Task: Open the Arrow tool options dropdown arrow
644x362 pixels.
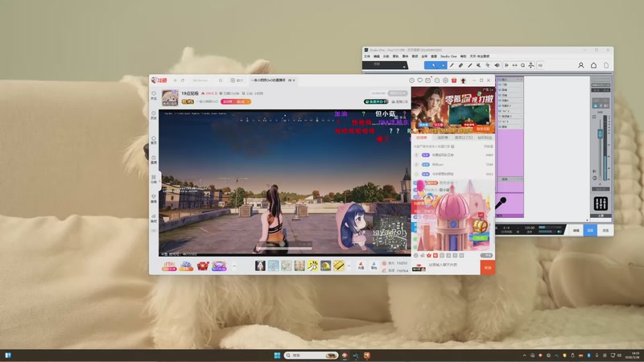Action: coord(444,65)
